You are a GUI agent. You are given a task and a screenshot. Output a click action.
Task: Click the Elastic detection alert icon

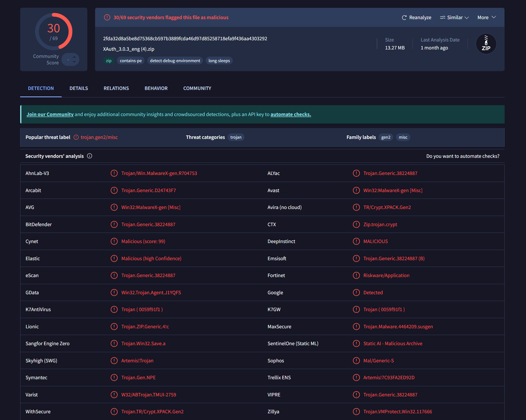point(114,258)
